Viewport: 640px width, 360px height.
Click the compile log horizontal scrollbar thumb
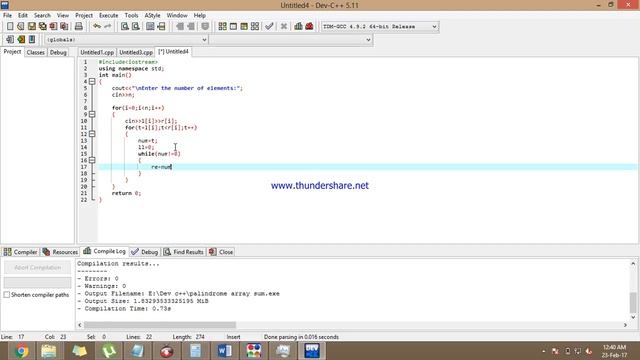(160, 325)
